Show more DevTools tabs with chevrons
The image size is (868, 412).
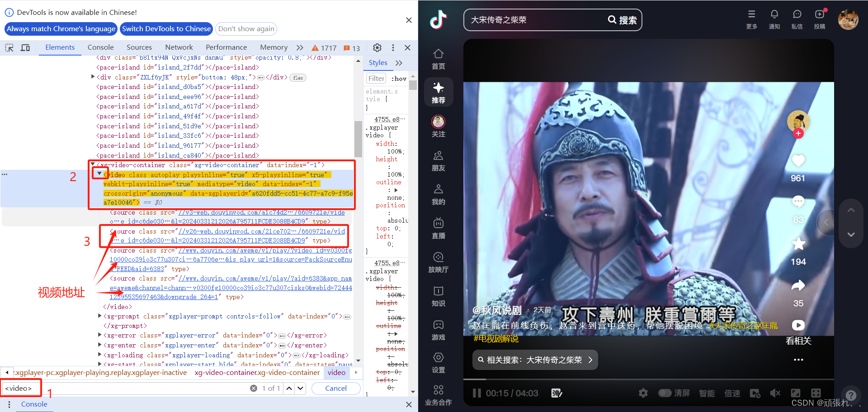click(300, 47)
